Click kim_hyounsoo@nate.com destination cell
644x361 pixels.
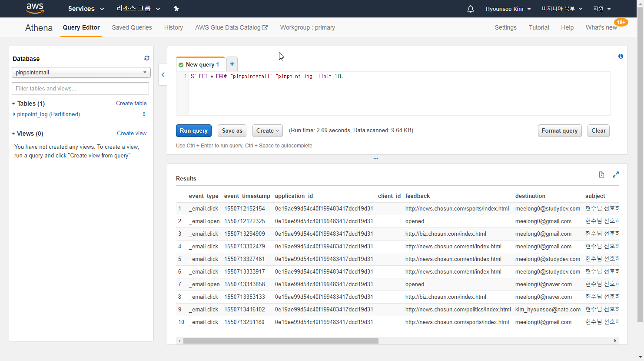[548, 309]
